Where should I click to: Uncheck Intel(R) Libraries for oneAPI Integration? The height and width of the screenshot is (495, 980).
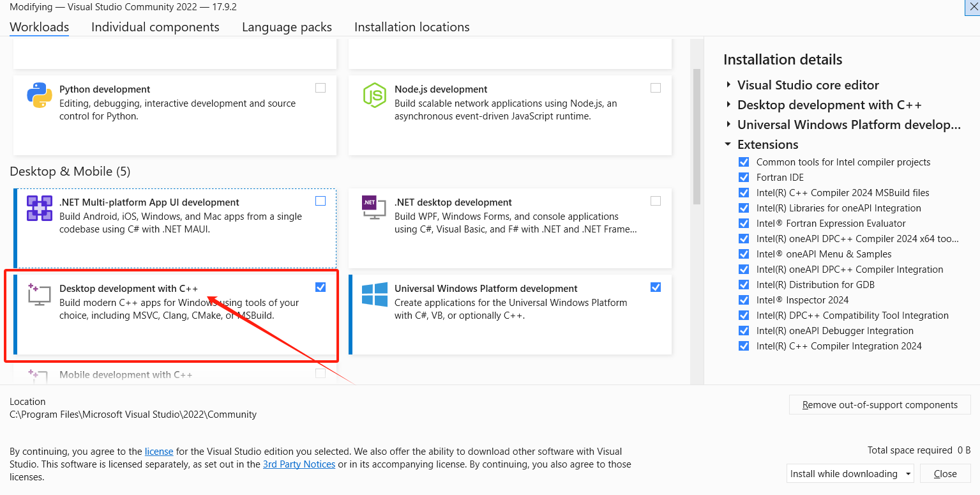point(744,208)
